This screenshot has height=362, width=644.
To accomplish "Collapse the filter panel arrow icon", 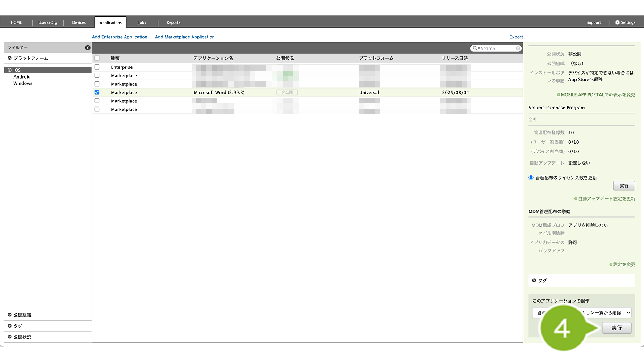I will (x=88, y=48).
